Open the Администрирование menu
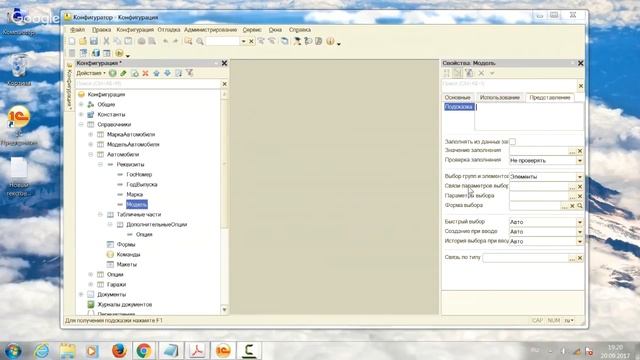The width and height of the screenshot is (640, 360). (x=210, y=30)
